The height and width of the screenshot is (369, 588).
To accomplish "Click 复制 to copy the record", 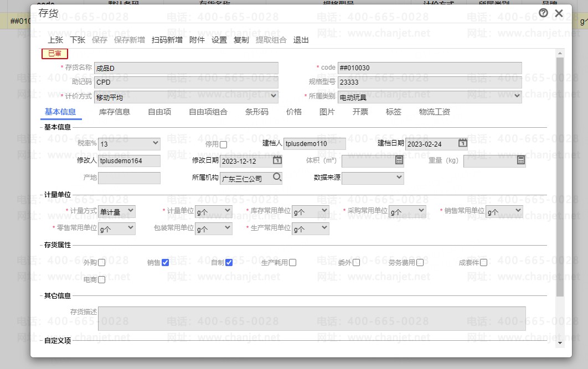I will (241, 40).
